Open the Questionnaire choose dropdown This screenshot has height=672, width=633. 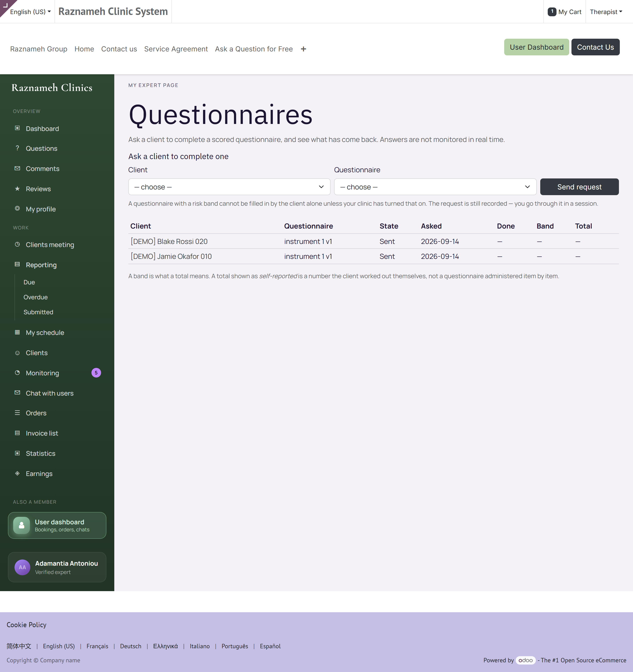[435, 187]
